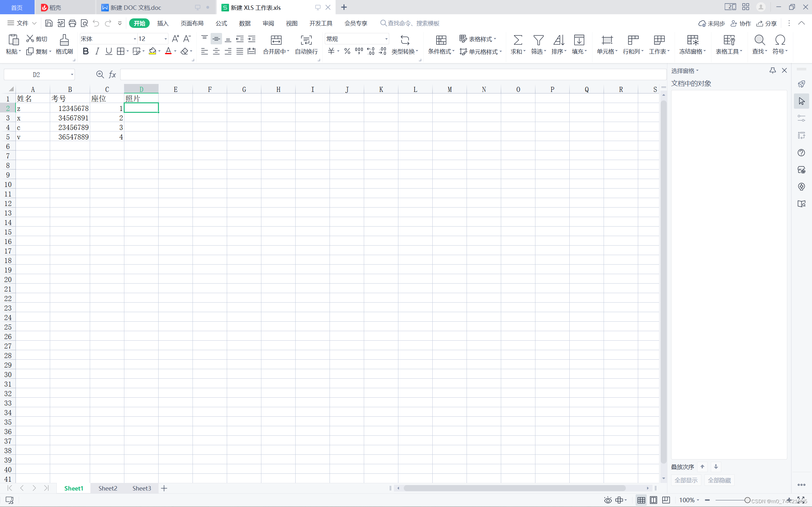Screen dimensions: 812x507
Task: Click the Filter (筛选) funnel icon
Action: pyautogui.click(x=538, y=41)
